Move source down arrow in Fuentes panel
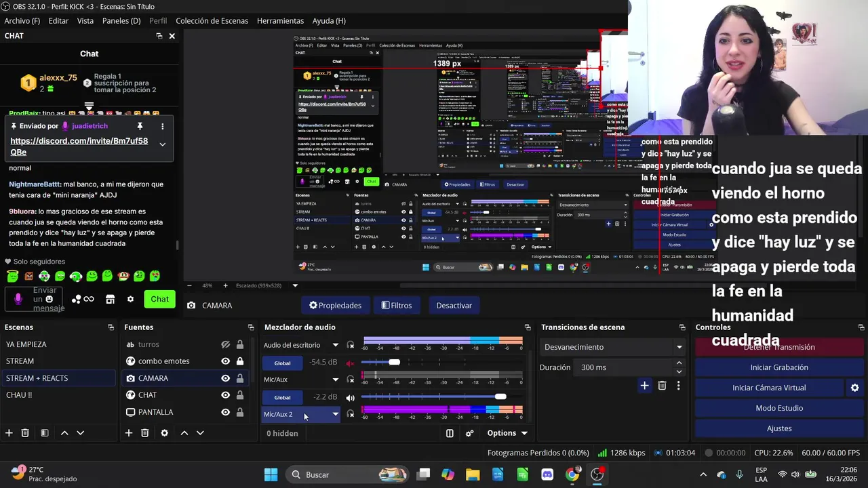 coord(200,433)
